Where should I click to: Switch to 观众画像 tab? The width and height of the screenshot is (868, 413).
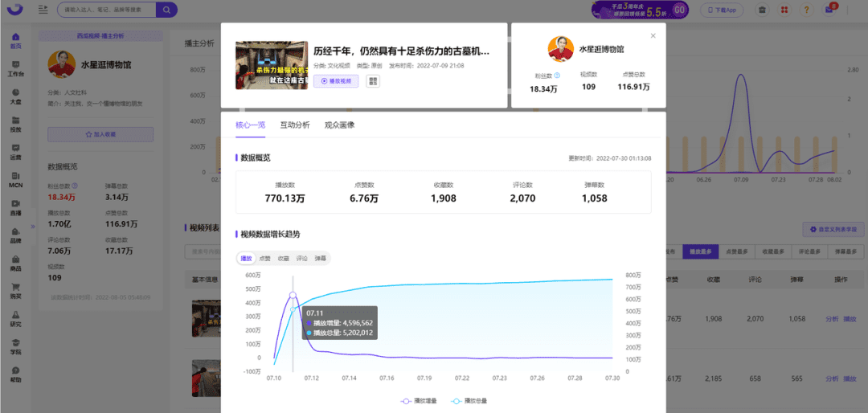(x=340, y=125)
